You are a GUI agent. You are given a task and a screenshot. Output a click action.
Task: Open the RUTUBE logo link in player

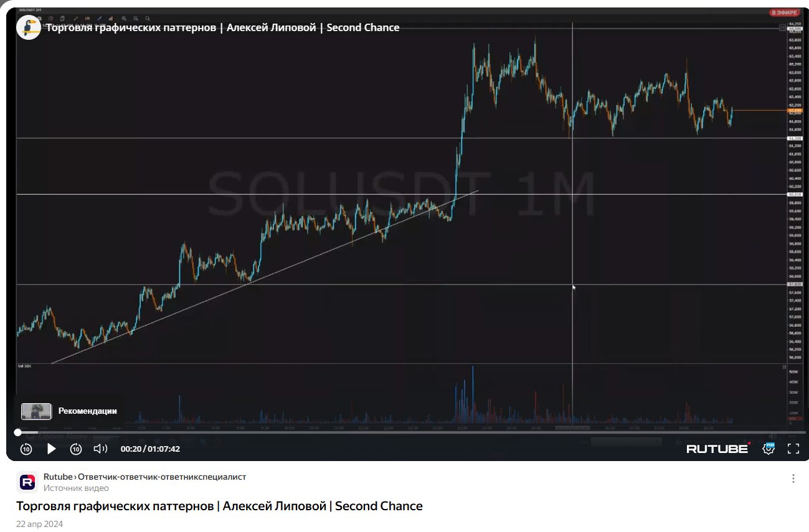[717, 448]
